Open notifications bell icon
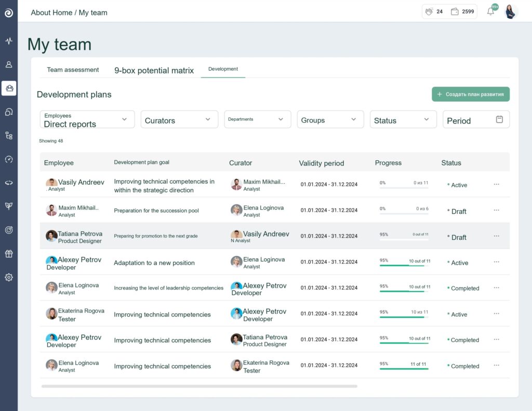 [490, 11]
